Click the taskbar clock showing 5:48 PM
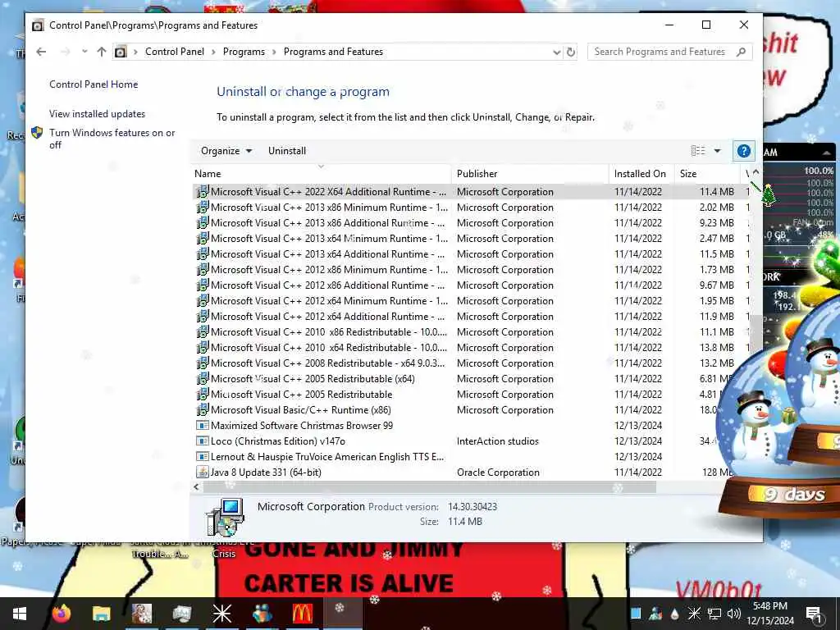This screenshot has width=840, height=630. 769,614
